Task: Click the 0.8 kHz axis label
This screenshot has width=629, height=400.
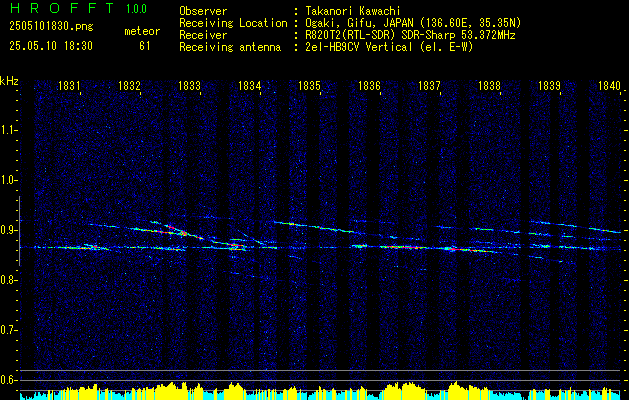Action: coord(8,280)
